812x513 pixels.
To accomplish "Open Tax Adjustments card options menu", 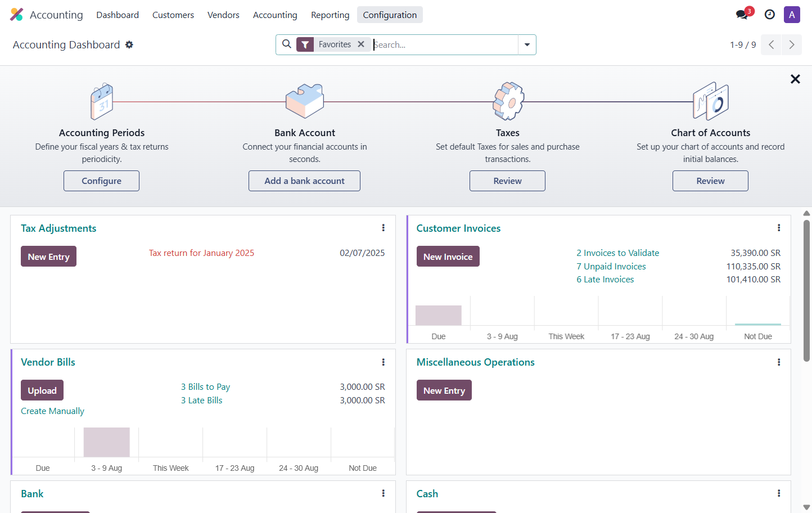I will coord(384,228).
